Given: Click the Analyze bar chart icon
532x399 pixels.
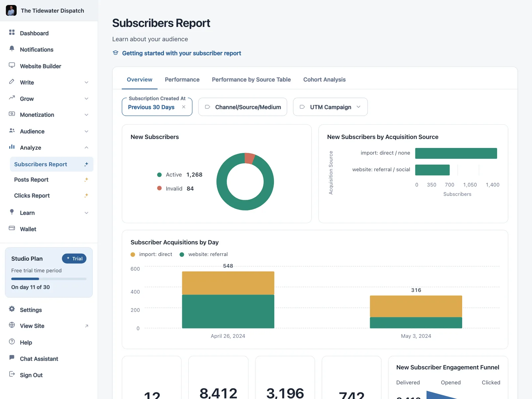Looking at the screenshot, I should click(12, 147).
